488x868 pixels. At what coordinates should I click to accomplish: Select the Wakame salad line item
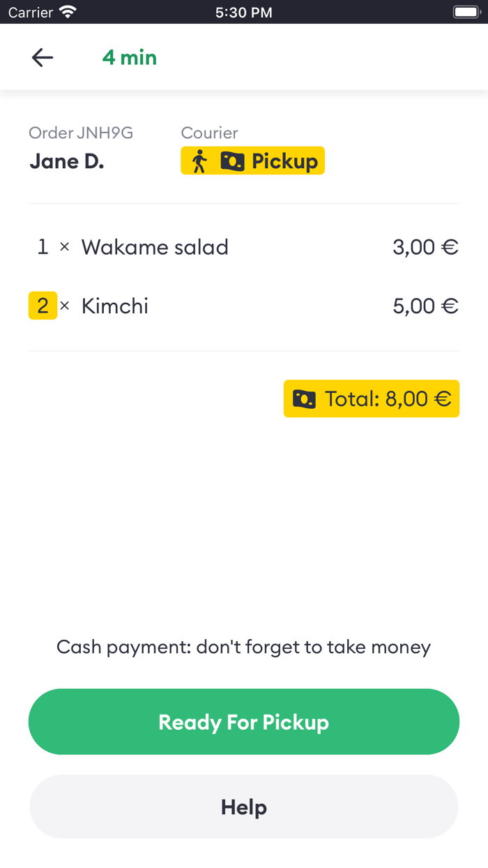tap(155, 247)
